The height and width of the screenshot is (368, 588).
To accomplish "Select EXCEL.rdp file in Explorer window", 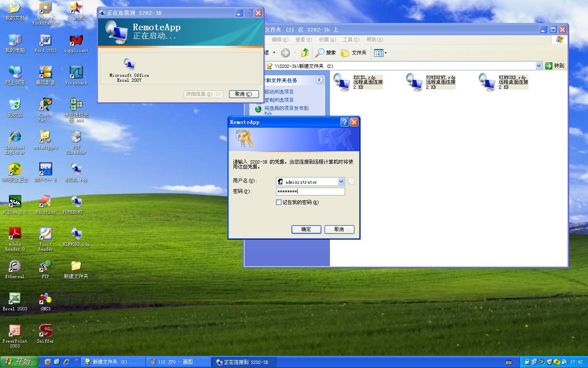I will coord(358,82).
